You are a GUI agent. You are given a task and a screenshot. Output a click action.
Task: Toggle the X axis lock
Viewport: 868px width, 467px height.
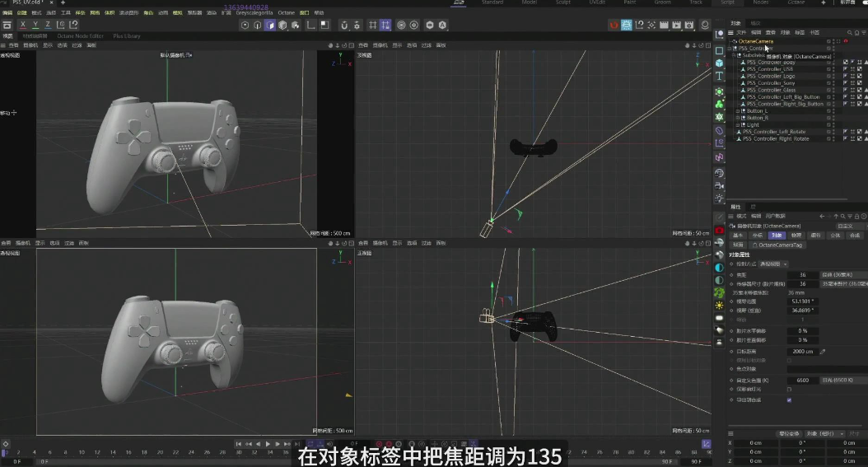tap(23, 25)
